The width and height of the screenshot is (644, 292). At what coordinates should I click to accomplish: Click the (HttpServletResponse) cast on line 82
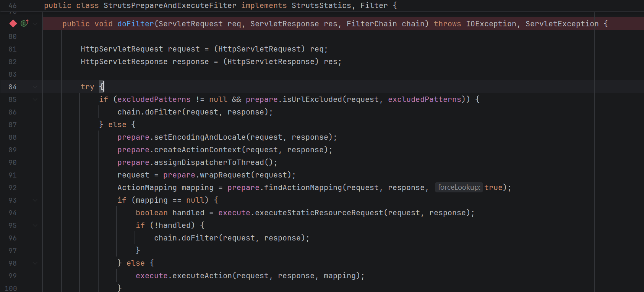click(271, 62)
